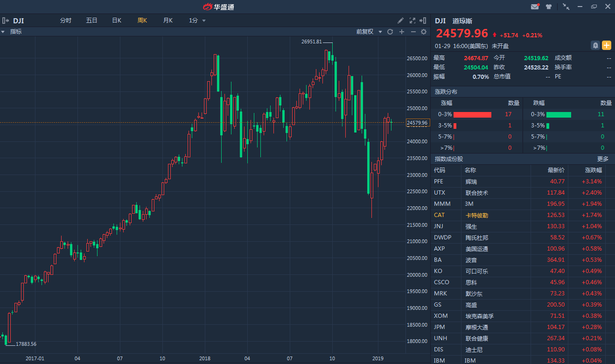Switch to 月K chart tab

[x=168, y=21]
